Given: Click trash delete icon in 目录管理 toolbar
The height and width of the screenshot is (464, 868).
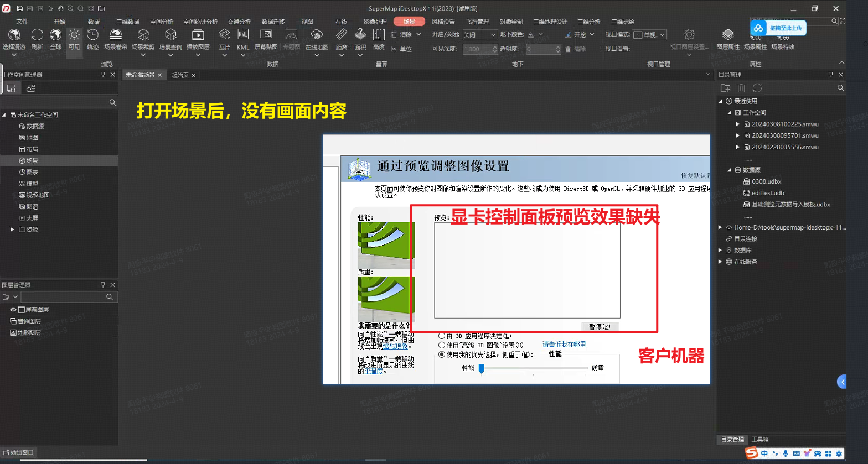Looking at the screenshot, I should tap(741, 88).
